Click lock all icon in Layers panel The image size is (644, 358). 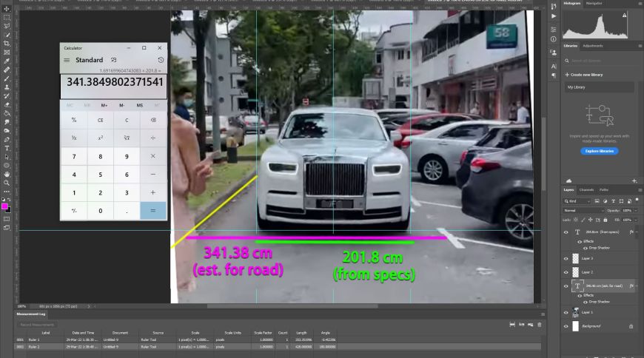click(606, 220)
